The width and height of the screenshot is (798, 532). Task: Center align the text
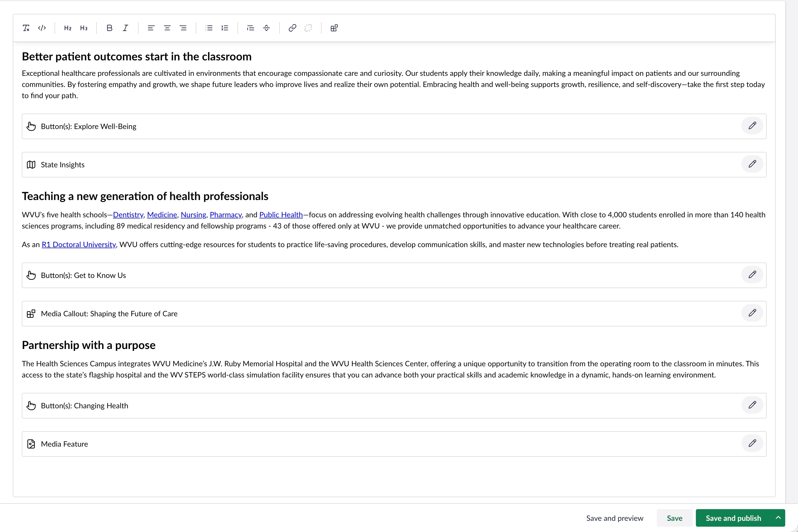(x=167, y=28)
